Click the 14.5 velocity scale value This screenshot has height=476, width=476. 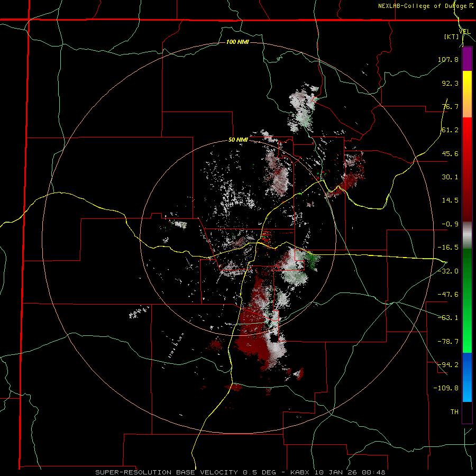tap(450, 200)
